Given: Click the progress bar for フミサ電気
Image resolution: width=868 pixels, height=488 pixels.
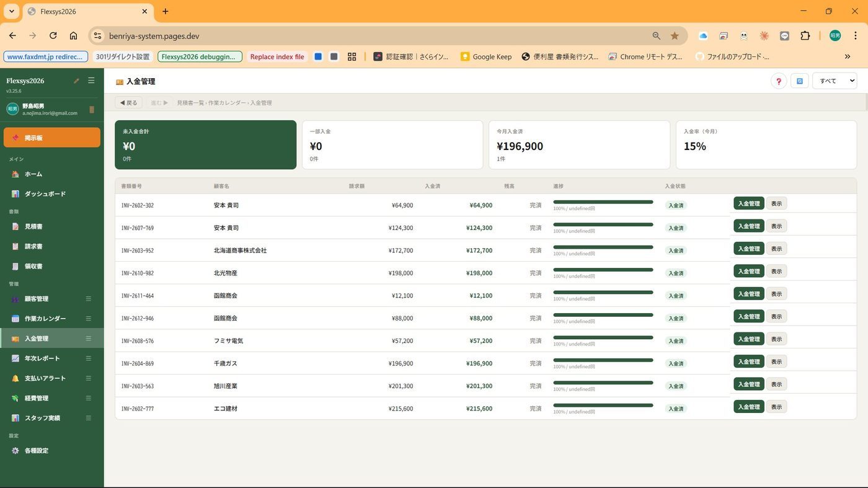Looking at the screenshot, I should coord(603,337).
